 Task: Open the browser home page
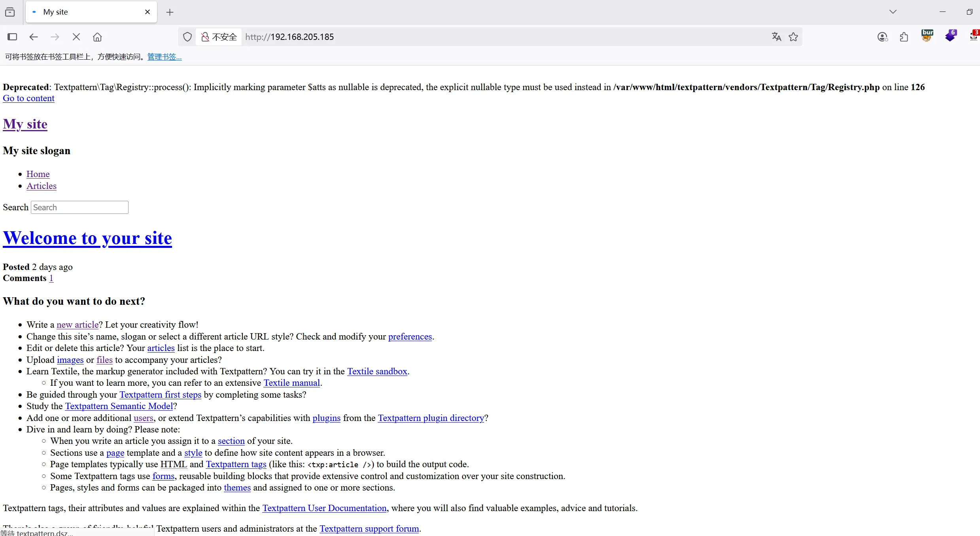[x=97, y=37]
